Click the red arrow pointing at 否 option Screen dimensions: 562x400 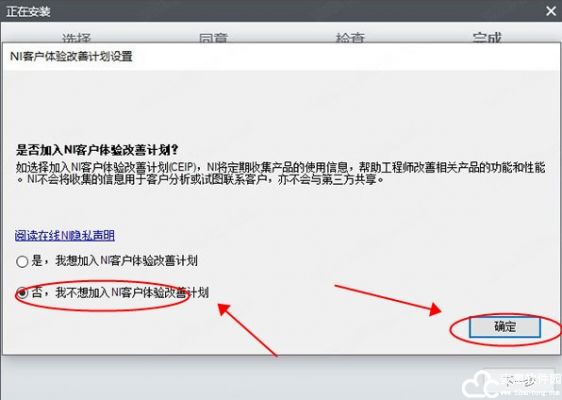coord(248,330)
